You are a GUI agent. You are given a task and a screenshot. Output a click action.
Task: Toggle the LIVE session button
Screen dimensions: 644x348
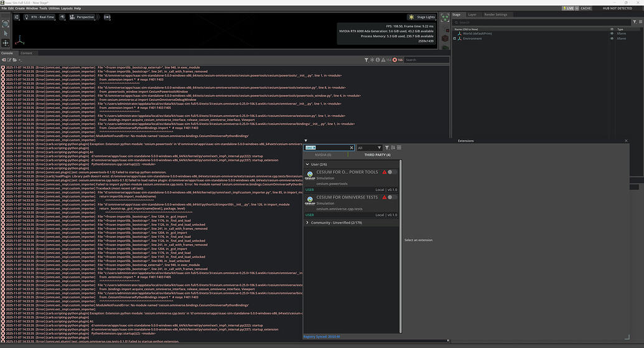568,8
